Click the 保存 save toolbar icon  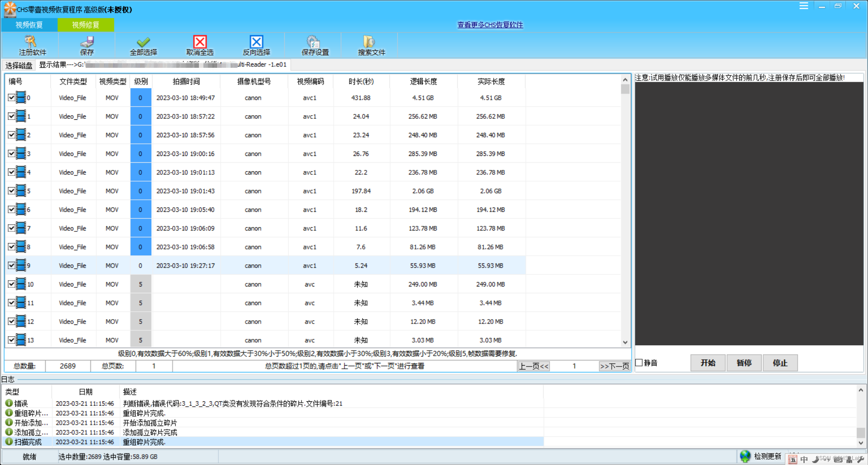tap(87, 42)
